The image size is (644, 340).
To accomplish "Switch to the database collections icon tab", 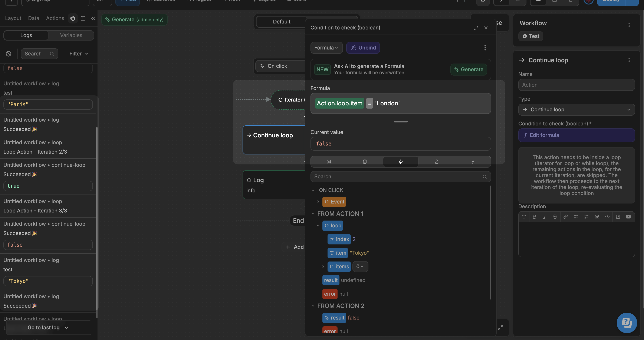I will click(365, 161).
